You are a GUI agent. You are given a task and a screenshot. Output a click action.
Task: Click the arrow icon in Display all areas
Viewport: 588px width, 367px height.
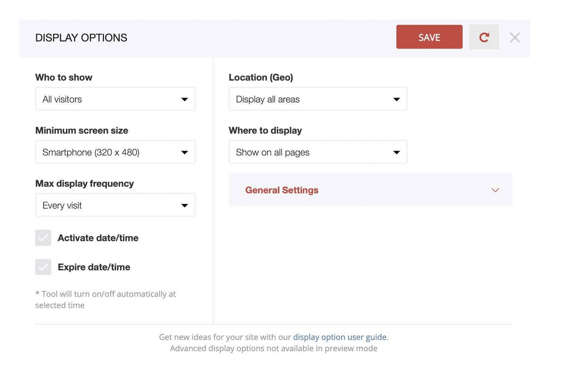(396, 99)
